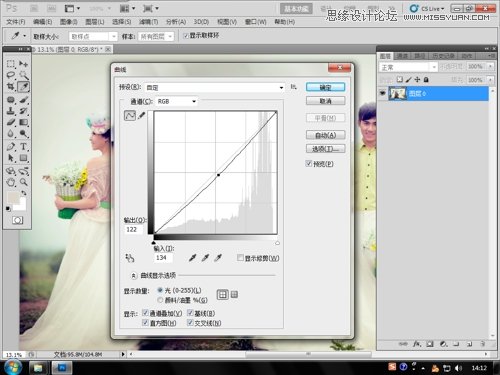Screen dimensions: 500x375
Task: Toggle Histogram checkbox
Action: pos(145,322)
